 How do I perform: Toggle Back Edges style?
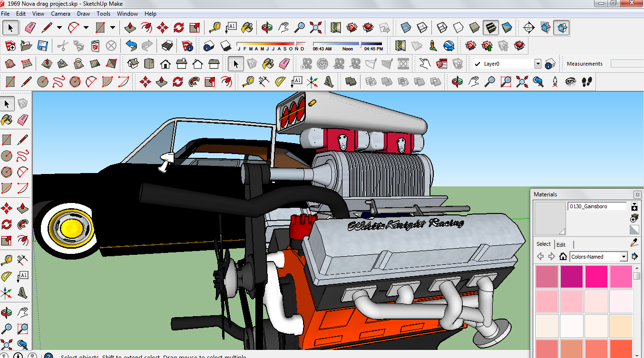coord(421,28)
